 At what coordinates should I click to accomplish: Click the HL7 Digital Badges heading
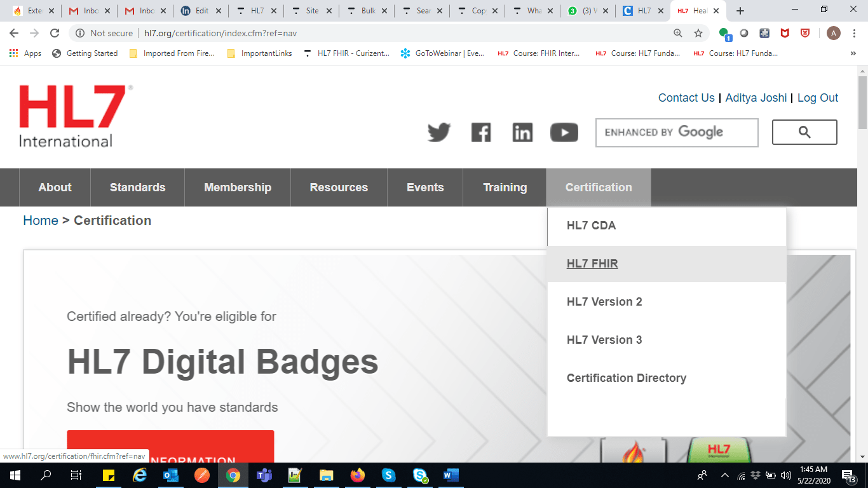(x=222, y=362)
